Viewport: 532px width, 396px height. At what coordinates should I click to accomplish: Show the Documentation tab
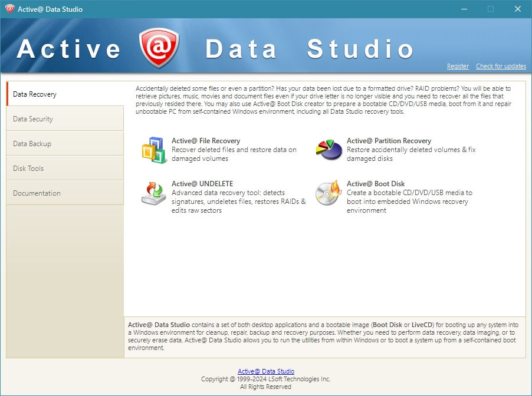tap(65, 193)
